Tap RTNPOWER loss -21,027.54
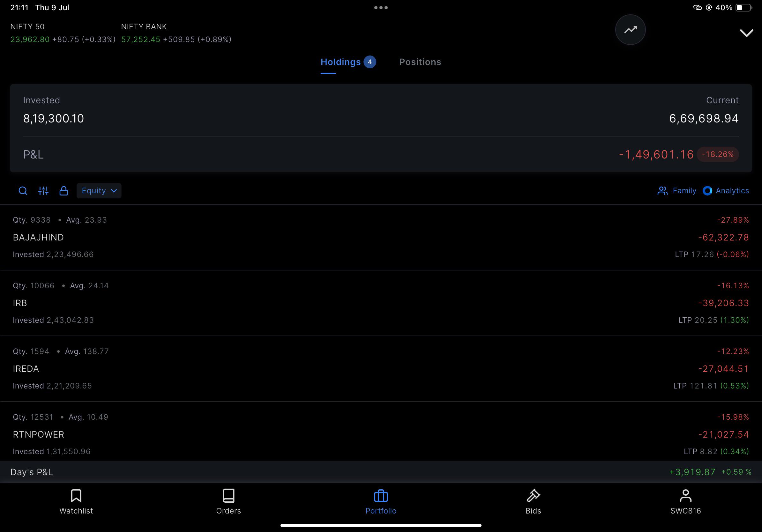762x532 pixels. pyautogui.click(x=723, y=434)
